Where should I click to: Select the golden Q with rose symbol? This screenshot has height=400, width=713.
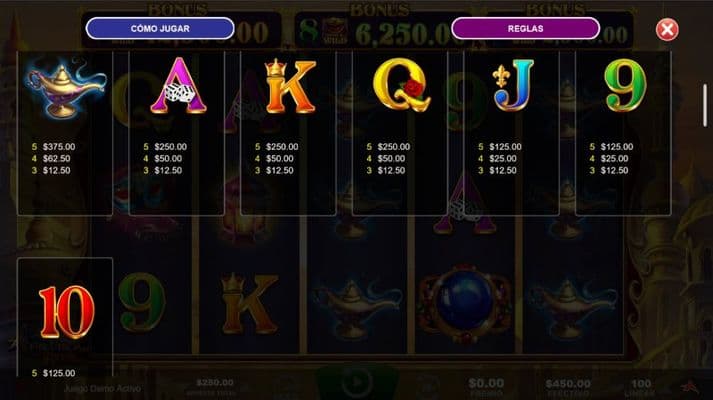point(401,85)
